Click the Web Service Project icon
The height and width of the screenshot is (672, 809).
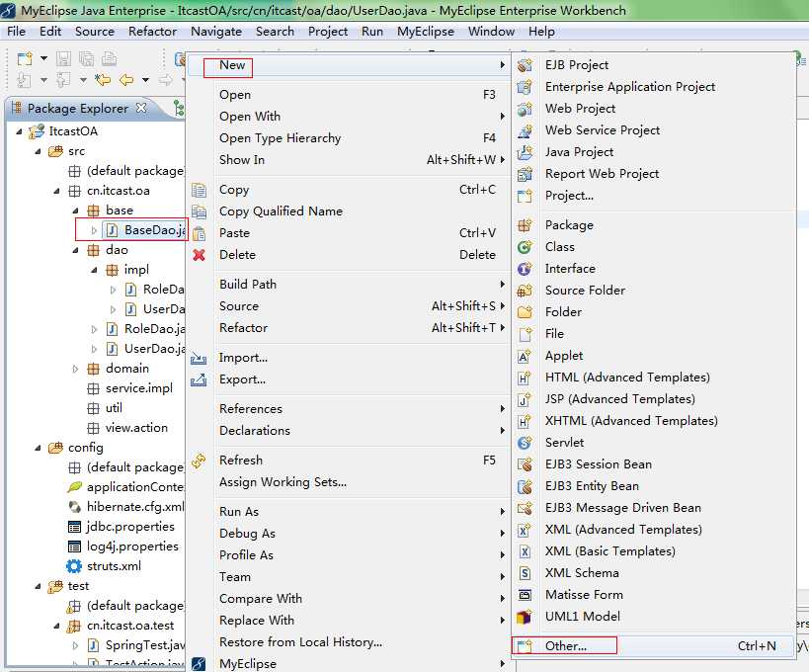[525, 130]
